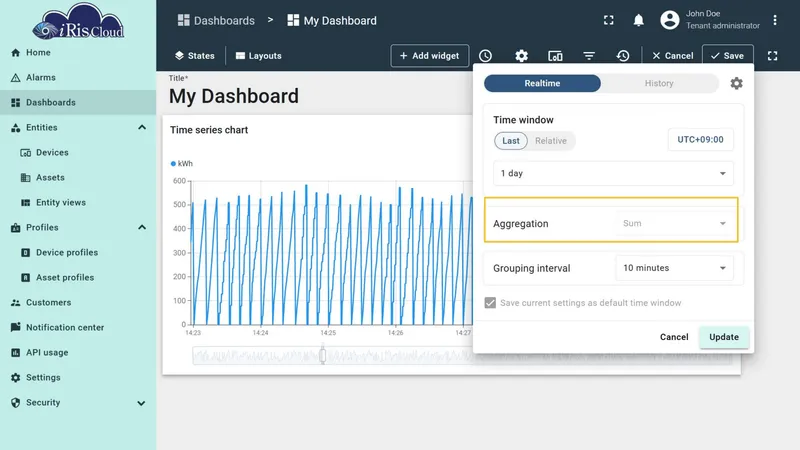Image resolution: width=800 pixels, height=450 pixels.
Task: Open Entity views page
Action: [x=78, y=203]
